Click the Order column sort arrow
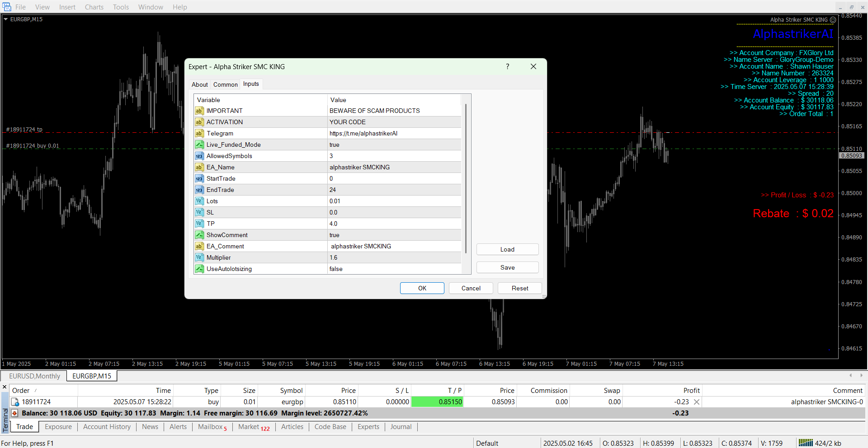 pyautogui.click(x=36, y=391)
